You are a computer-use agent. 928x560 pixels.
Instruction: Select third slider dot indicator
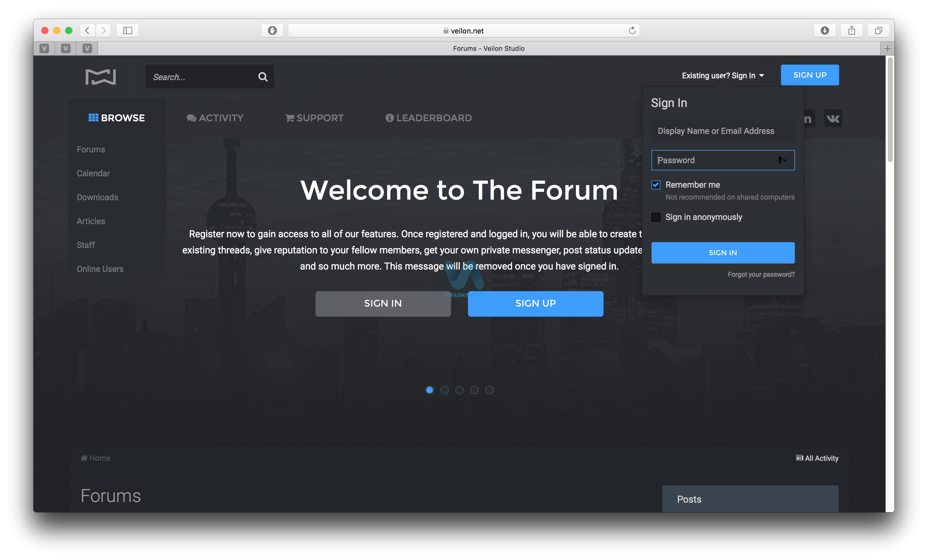pos(459,390)
